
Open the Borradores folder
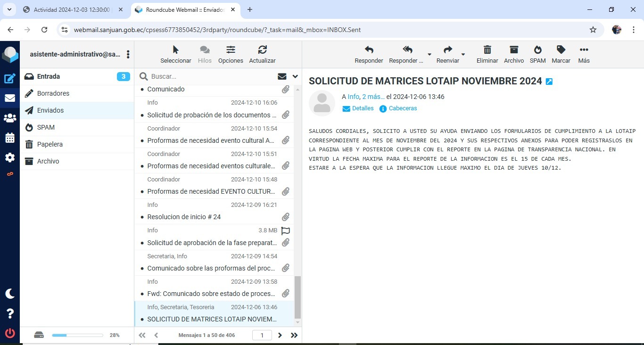point(53,93)
